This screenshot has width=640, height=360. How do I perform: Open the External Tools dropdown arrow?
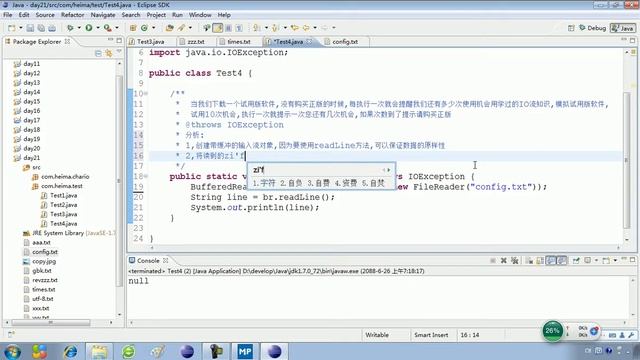[x=116, y=28]
